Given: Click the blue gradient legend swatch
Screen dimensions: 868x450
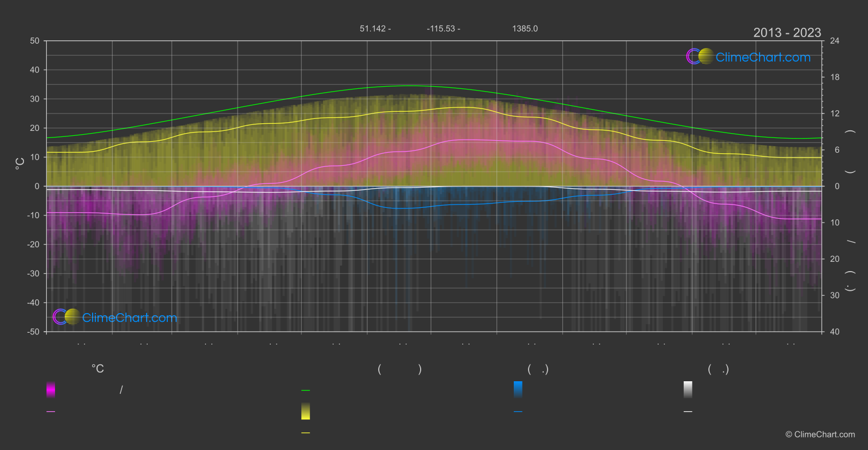Looking at the screenshot, I should click(518, 389).
